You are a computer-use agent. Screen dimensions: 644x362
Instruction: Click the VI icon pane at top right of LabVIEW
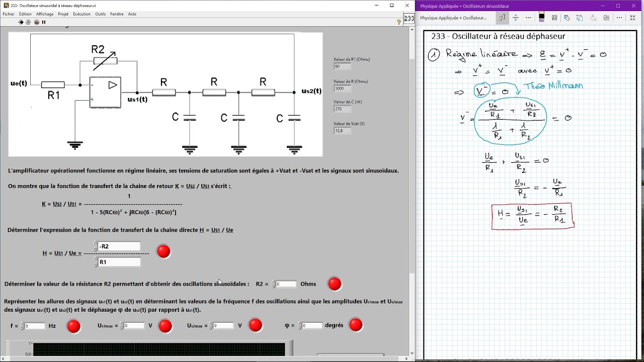coord(410,18)
